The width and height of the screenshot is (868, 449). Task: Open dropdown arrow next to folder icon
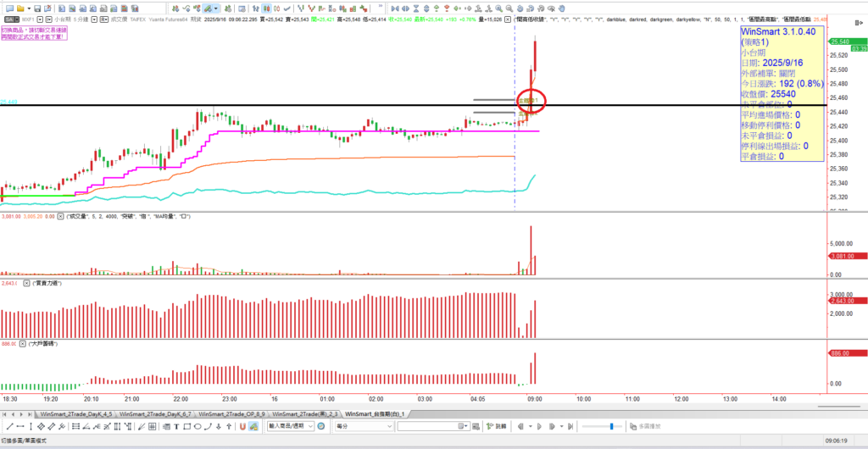[31, 7]
